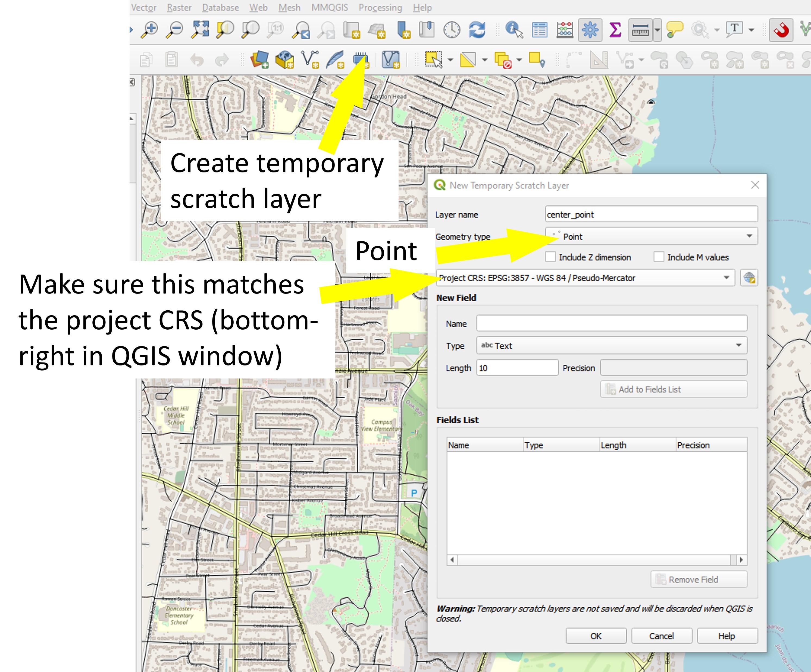
Task: Select the Identify Features tool
Action: [x=514, y=30]
